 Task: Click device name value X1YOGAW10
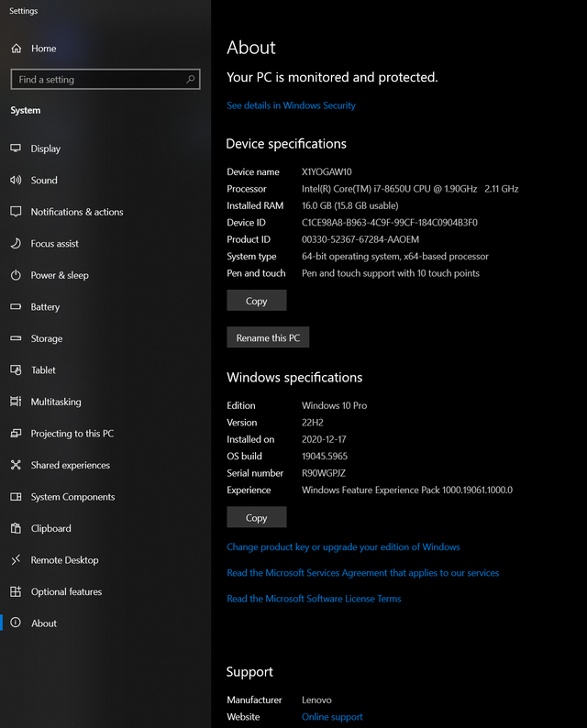pos(327,171)
